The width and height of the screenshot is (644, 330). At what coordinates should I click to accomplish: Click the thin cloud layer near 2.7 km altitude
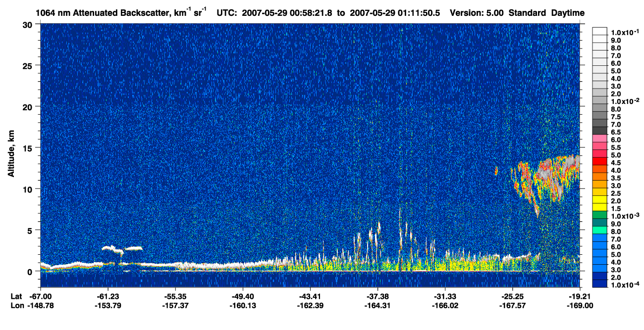(x=121, y=248)
